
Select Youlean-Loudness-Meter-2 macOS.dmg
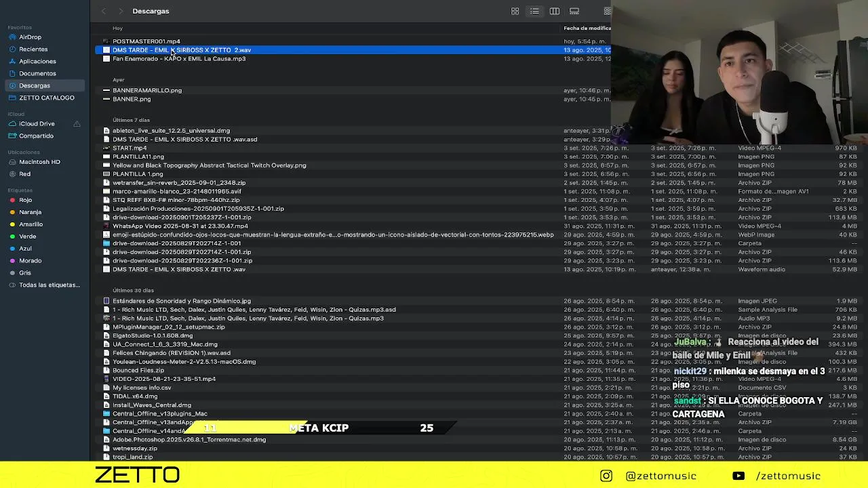tap(184, 362)
